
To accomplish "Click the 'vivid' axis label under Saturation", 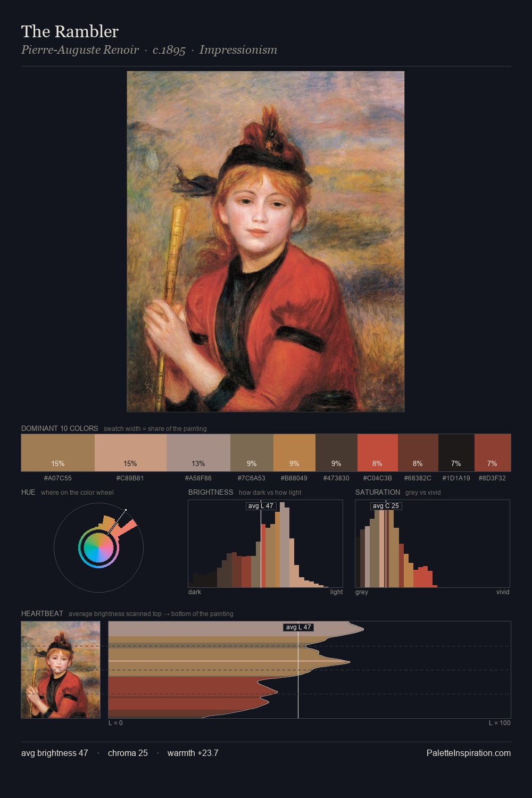I will point(503,592).
